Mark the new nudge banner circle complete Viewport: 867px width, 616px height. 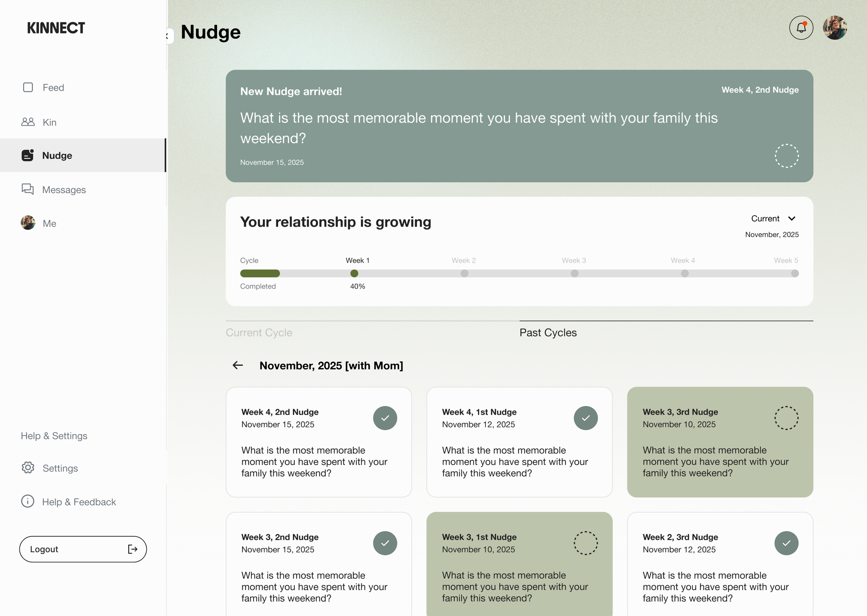(787, 156)
